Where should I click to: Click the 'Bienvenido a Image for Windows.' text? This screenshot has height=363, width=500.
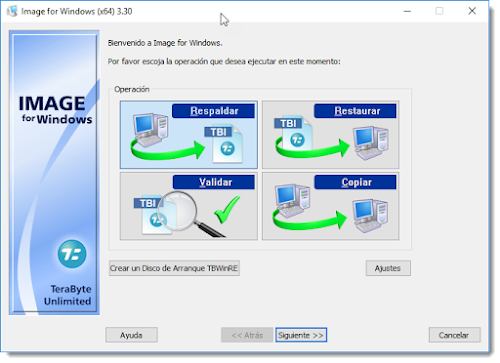click(x=165, y=43)
